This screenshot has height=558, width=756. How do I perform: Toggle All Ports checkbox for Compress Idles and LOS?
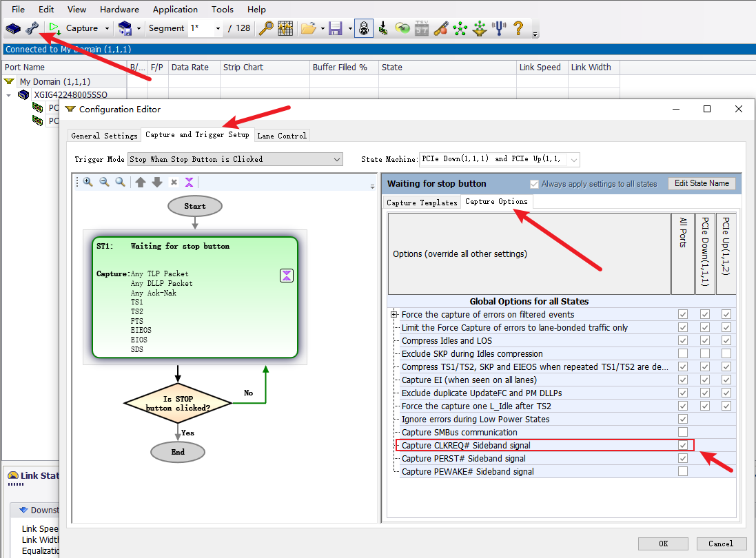(x=683, y=341)
